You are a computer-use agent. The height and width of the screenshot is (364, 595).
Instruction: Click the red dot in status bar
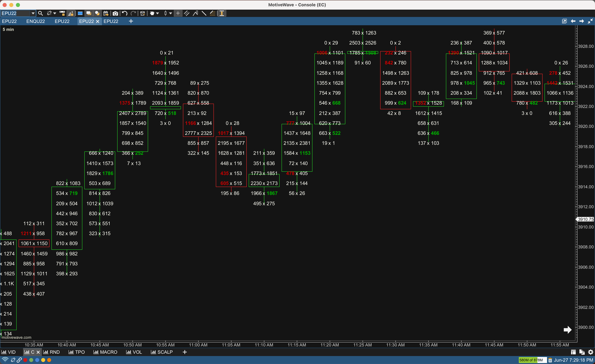[x=25, y=360]
